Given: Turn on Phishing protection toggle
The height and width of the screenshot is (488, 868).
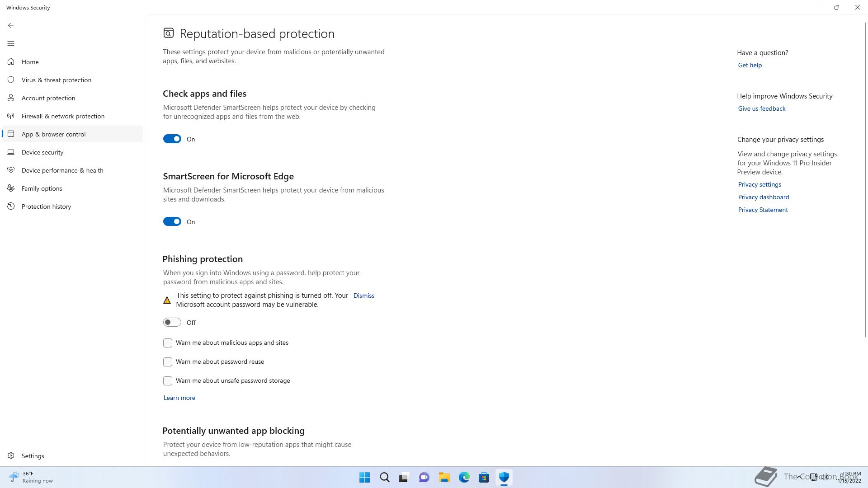Looking at the screenshot, I should pos(172,322).
